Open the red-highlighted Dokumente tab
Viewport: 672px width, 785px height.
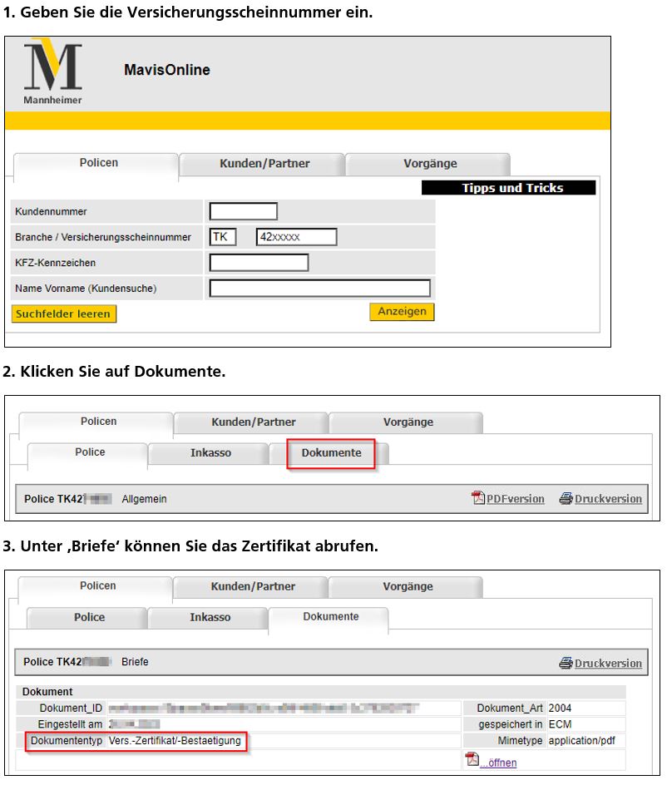331,453
